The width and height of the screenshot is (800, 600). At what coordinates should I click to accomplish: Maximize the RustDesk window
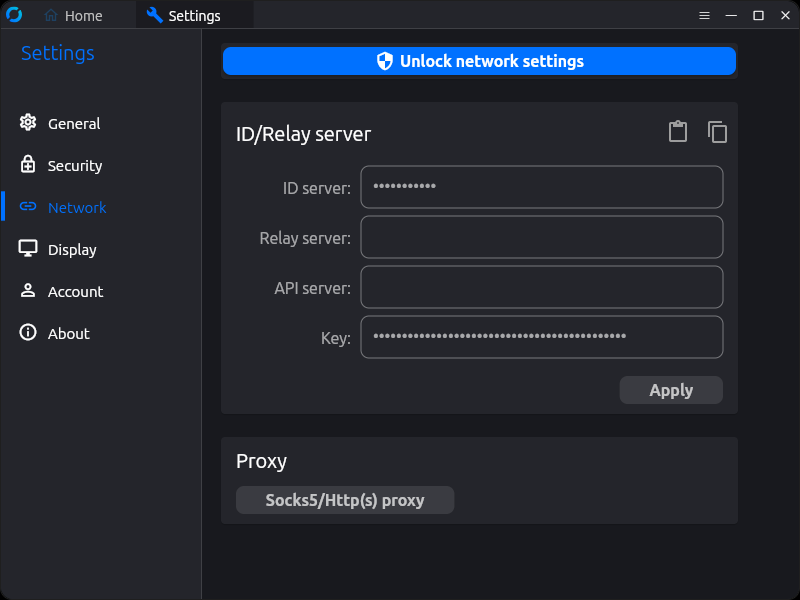tap(758, 15)
